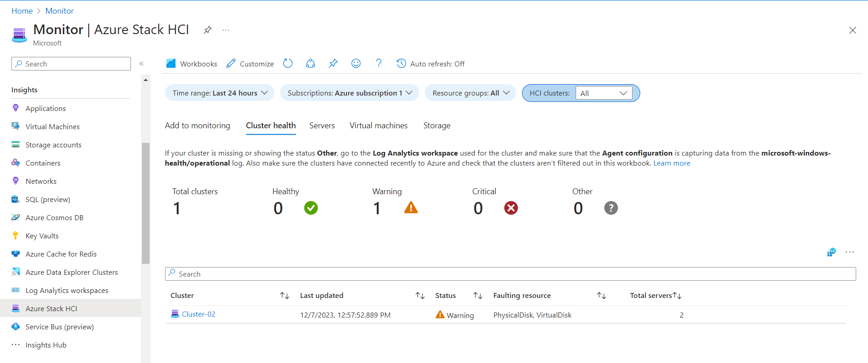868x363 pixels.
Task: Open Virtual Machines insights
Action: (52, 126)
